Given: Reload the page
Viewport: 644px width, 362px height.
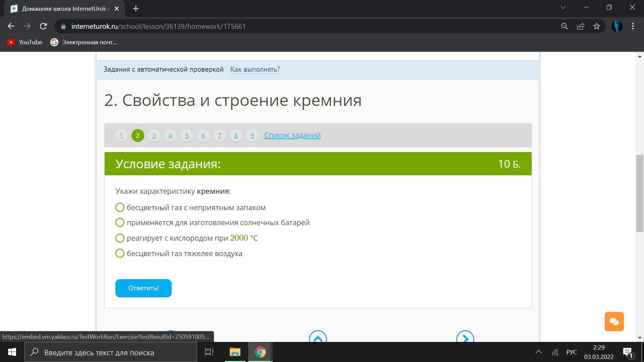Looking at the screenshot, I should (43, 26).
